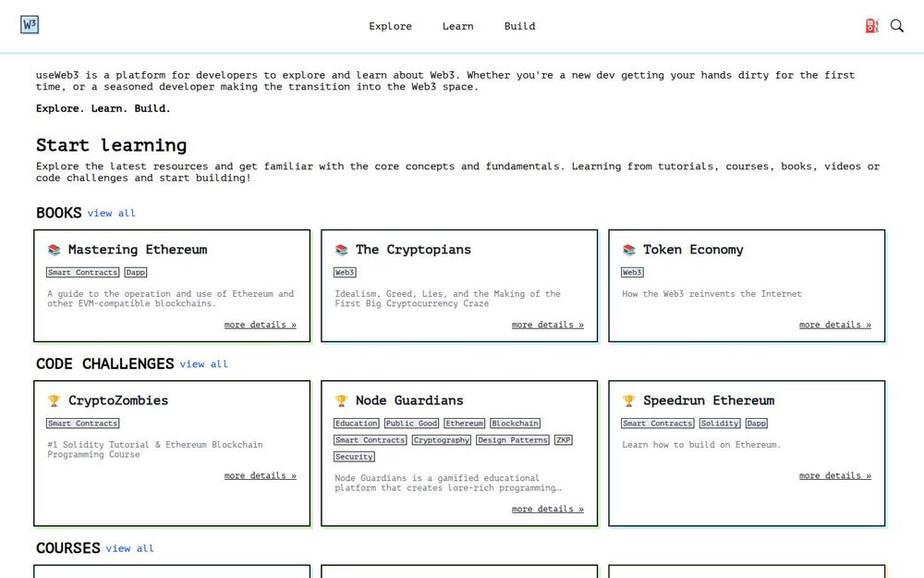Select Web3 tag on Token Economy
Viewport: 924px width, 578px height.
point(632,273)
